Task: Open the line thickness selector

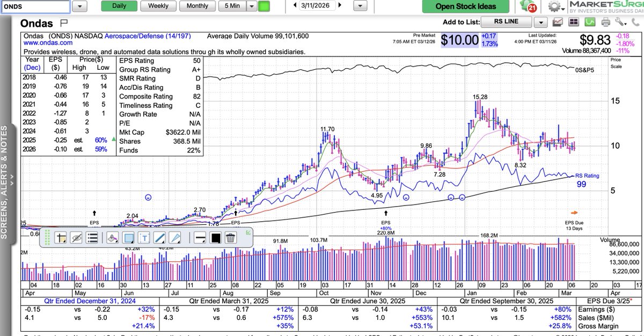Action: (x=199, y=237)
